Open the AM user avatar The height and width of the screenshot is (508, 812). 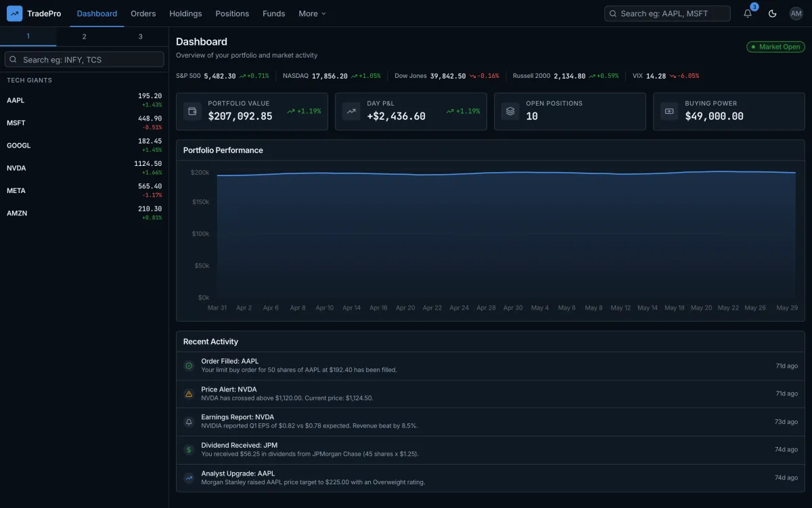[796, 14]
